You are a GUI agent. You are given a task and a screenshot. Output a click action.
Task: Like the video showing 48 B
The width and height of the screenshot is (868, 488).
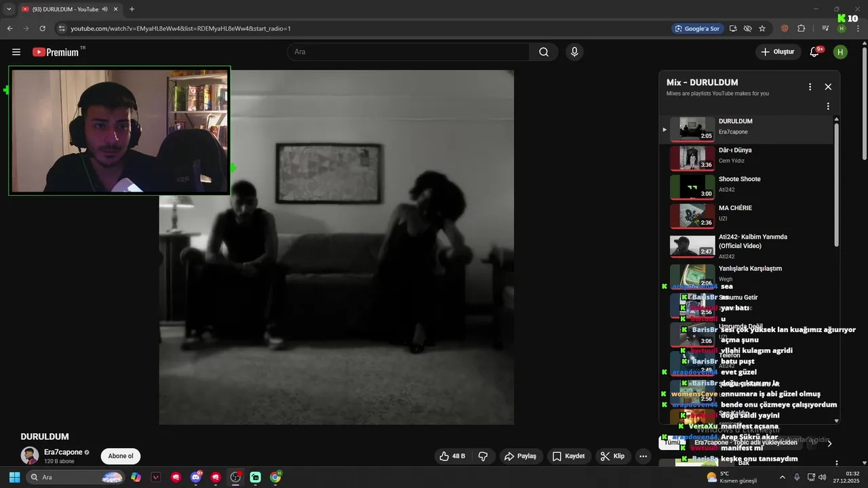point(452,456)
